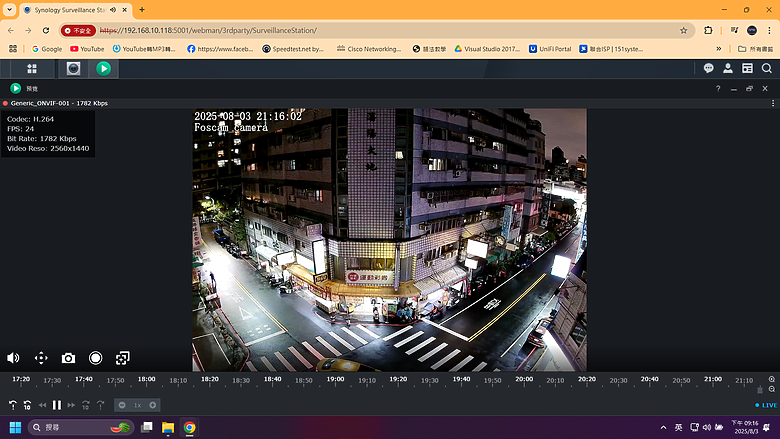780x439 pixels.
Task: Zoom in the timeline scale
Action: click(772, 379)
